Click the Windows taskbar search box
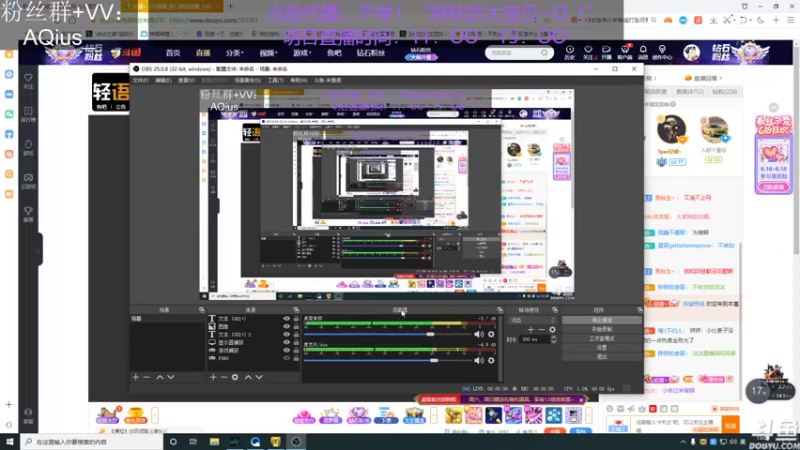Screen dimensions: 800x450 point(92,442)
